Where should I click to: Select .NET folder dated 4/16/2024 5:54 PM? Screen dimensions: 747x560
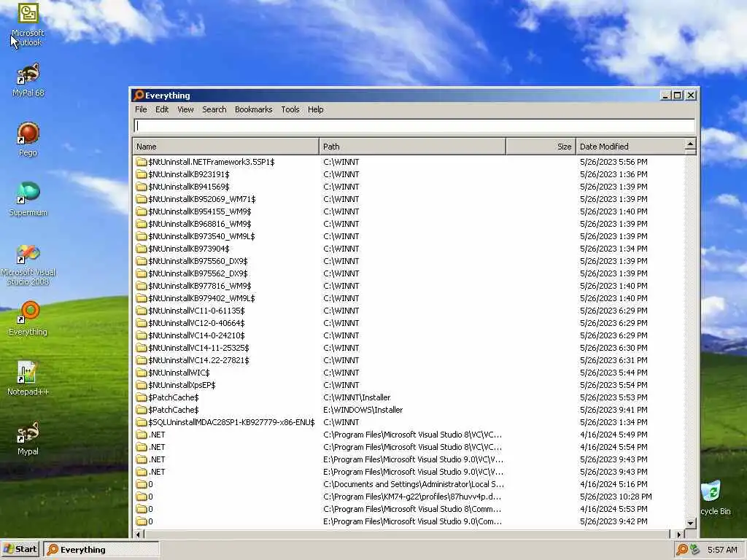click(x=157, y=447)
